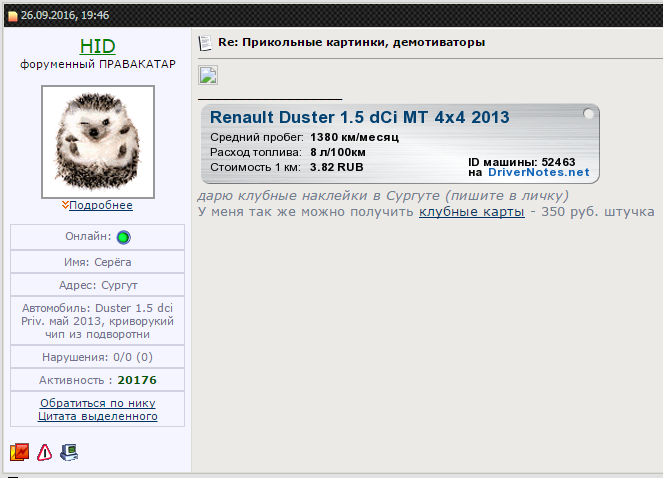Open the HID username profile link

(97, 46)
